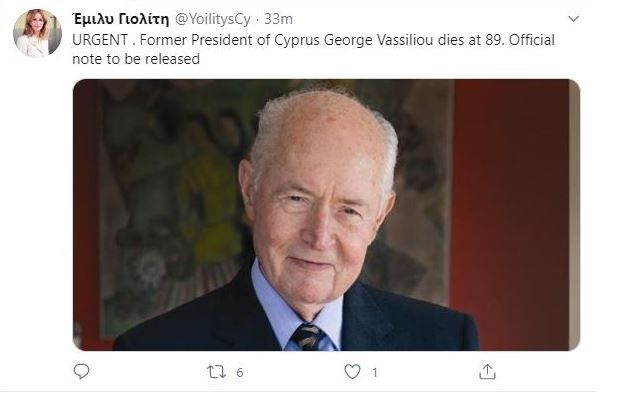The image size is (643, 396).
Task: Open the share tweet upload icon
Action: coord(487,371)
